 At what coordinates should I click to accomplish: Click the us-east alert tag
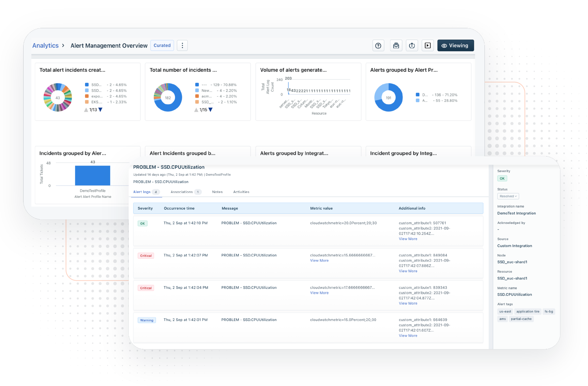(x=505, y=311)
